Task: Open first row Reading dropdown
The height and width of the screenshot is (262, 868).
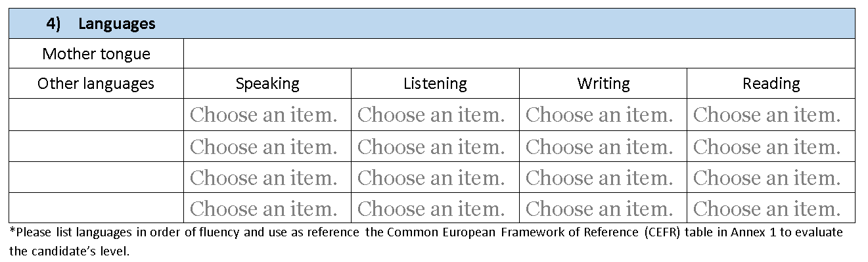Action: click(x=767, y=115)
